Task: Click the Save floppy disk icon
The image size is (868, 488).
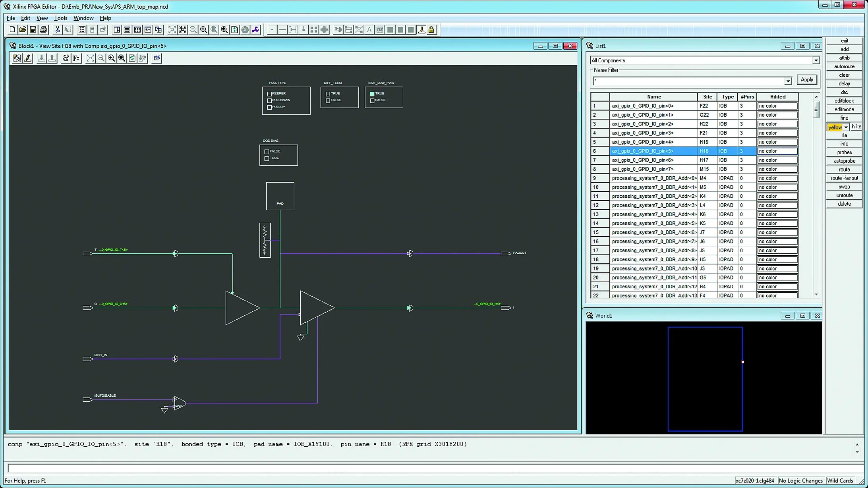Action: click(33, 30)
